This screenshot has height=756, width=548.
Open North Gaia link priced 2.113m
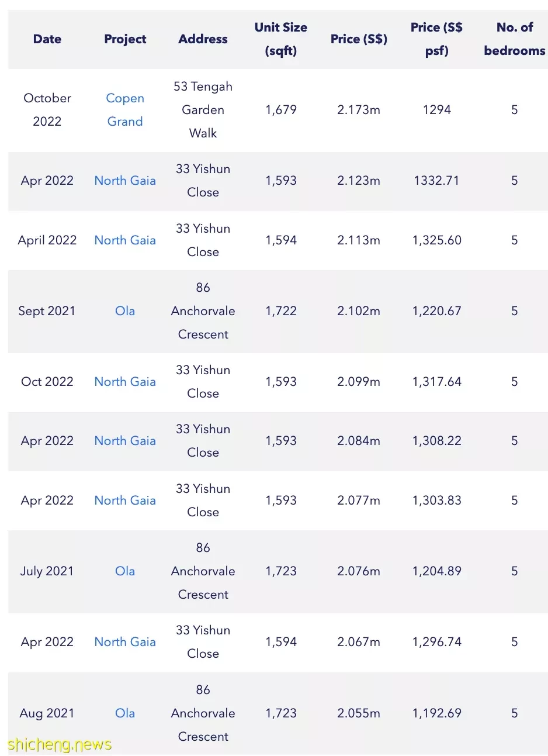[125, 240]
